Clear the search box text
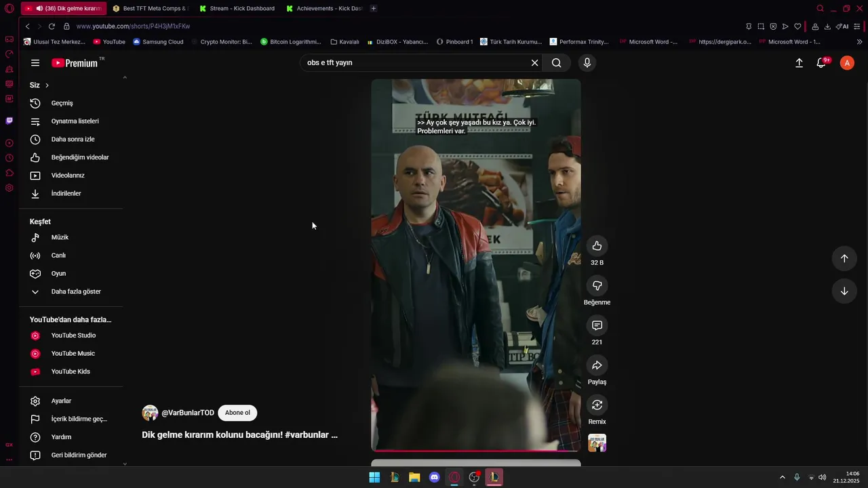The image size is (868, 488). pos(534,63)
